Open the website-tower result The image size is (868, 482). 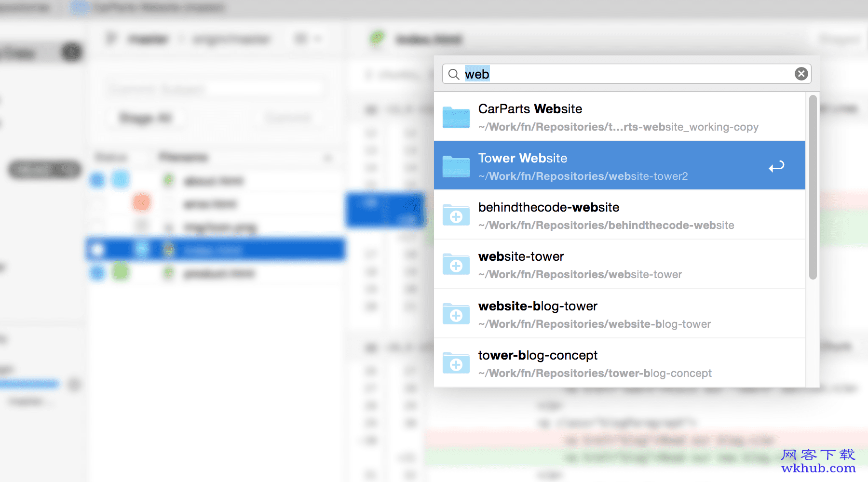pyautogui.click(x=620, y=264)
